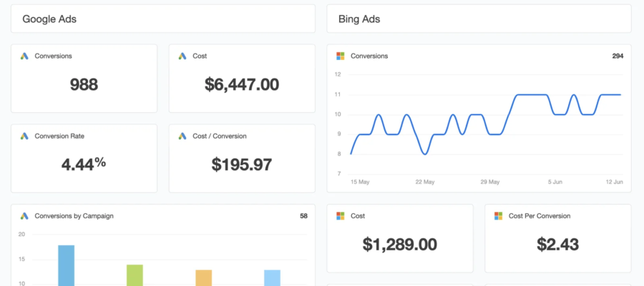Click Google Ads icon beside Cost
Image resolution: width=644 pixels, height=286 pixels.
tap(182, 56)
